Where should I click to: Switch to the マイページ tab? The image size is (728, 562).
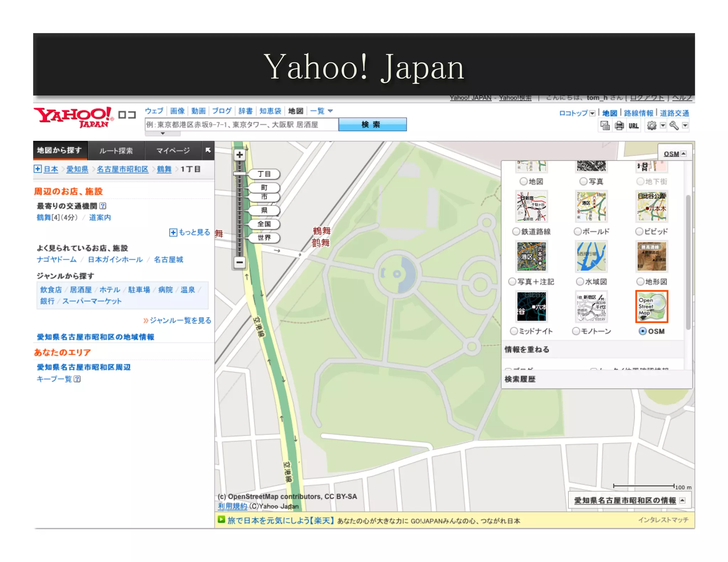pos(173,151)
